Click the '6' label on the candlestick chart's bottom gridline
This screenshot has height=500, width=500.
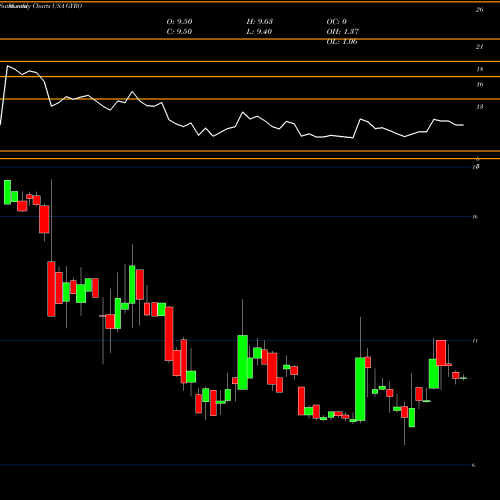(473, 465)
